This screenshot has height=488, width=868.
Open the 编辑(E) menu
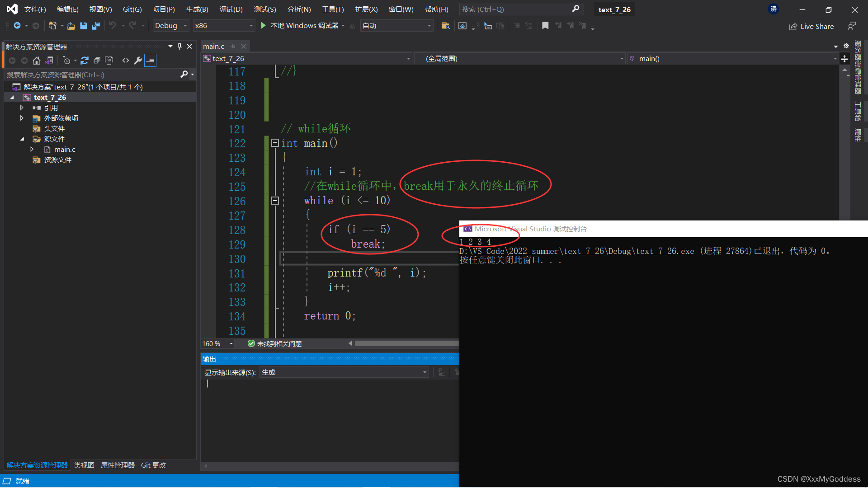click(68, 9)
